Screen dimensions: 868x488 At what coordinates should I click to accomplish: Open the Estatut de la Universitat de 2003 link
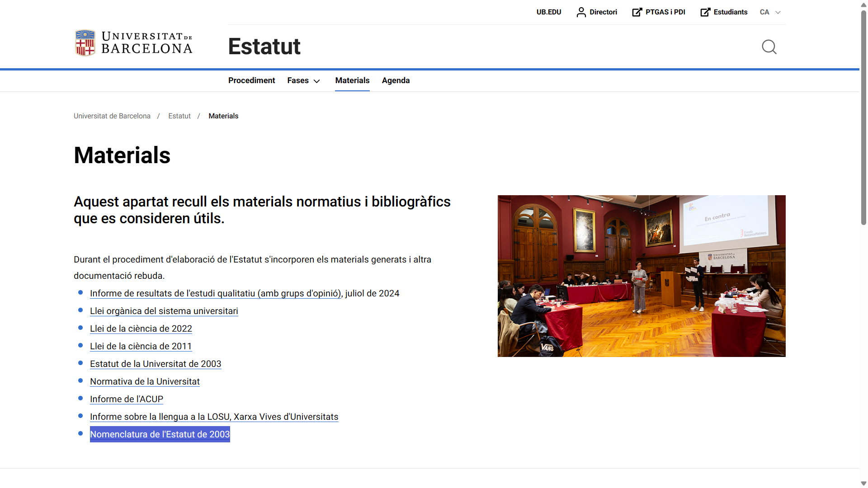point(156,364)
